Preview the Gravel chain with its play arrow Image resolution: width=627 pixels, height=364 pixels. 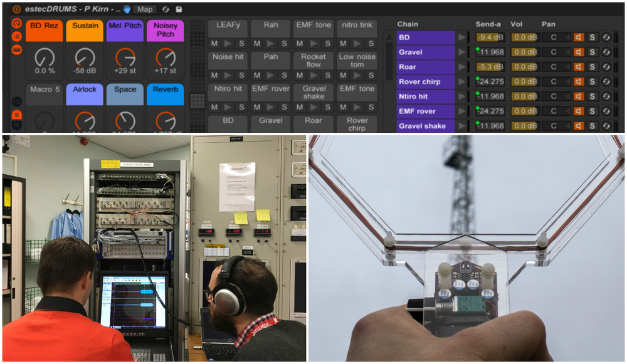pos(462,52)
